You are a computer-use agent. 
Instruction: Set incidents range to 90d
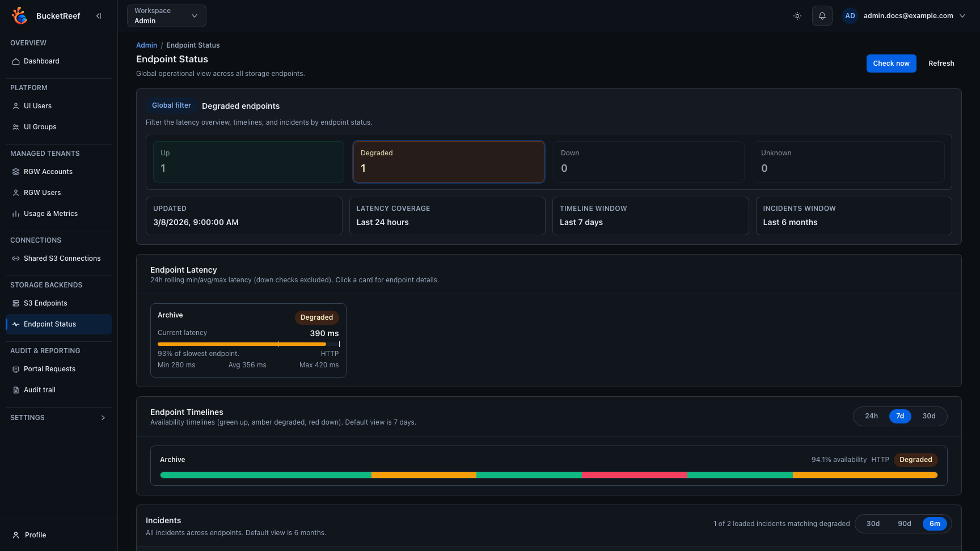(905, 524)
